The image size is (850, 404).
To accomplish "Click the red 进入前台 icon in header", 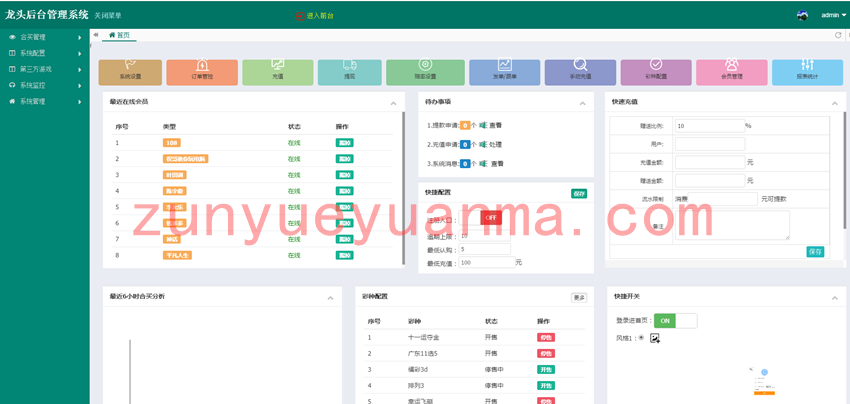I will point(300,16).
